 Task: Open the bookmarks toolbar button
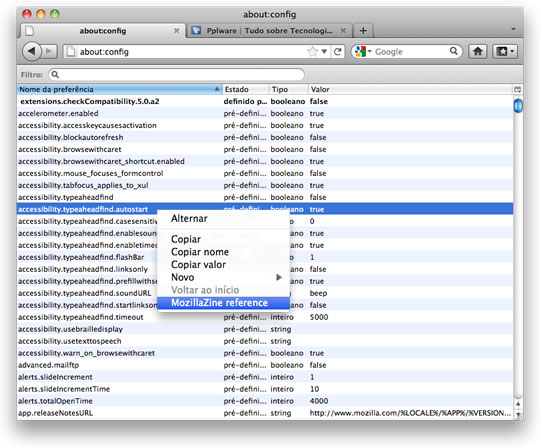(505, 52)
